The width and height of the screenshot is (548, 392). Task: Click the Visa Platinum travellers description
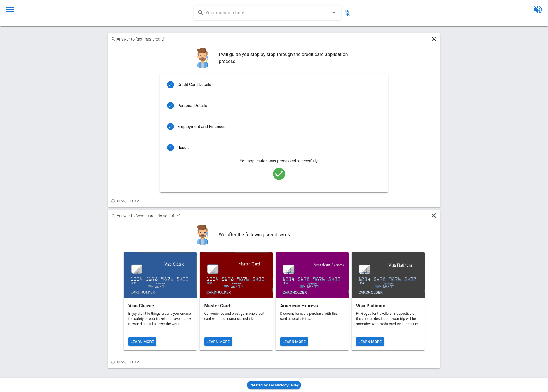(x=387, y=319)
